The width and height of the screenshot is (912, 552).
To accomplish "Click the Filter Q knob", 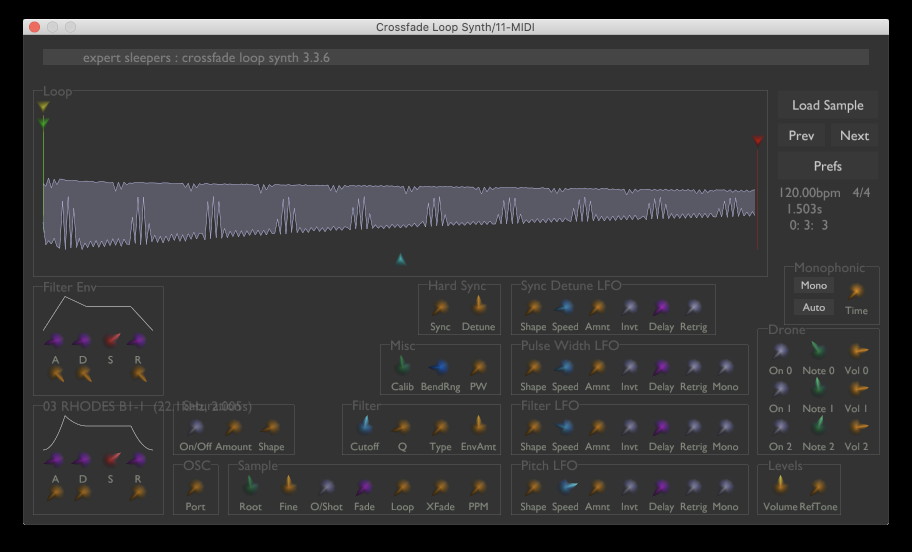I will pos(402,428).
